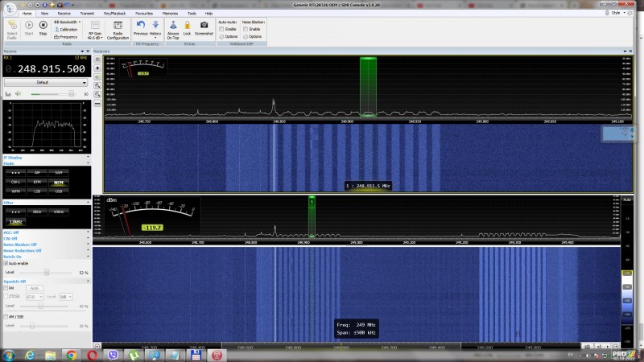Enable the Noise Blanker checkbox

tap(246, 29)
